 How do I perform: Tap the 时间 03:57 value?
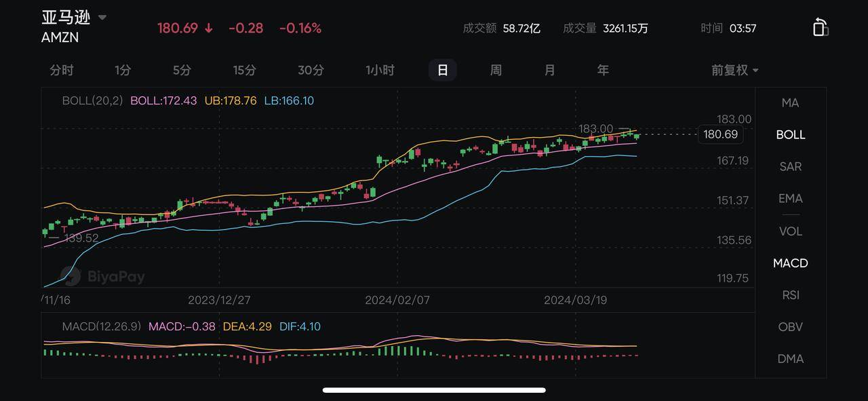click(x=743, y=28)
